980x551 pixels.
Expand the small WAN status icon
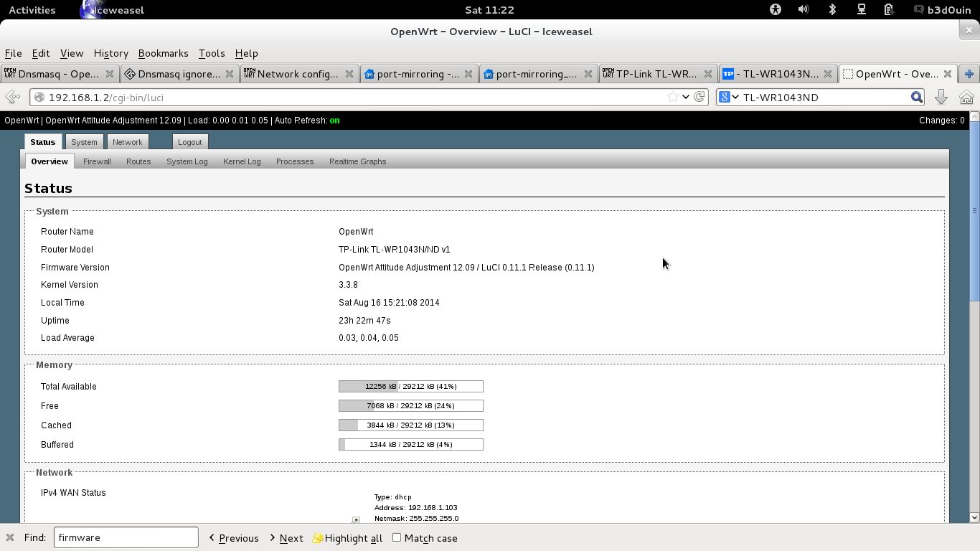pyautogui.click(x=356, y=519)
